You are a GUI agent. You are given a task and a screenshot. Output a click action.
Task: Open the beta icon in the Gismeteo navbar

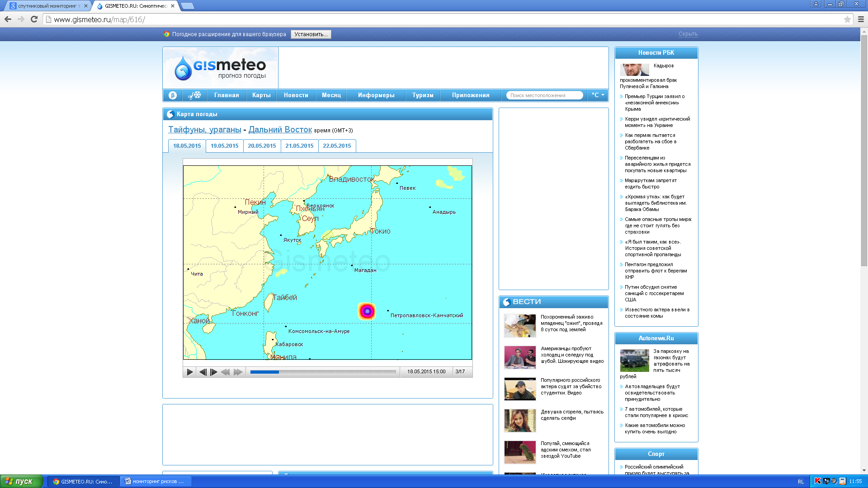[172, 95]
